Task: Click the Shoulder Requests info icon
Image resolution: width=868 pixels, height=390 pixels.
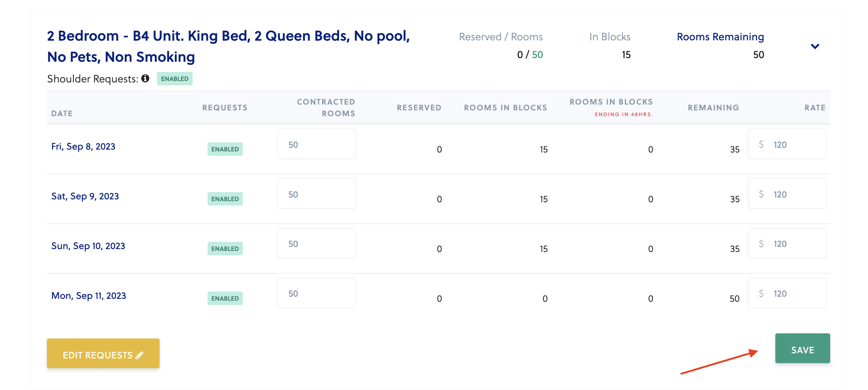Action: 145,78
